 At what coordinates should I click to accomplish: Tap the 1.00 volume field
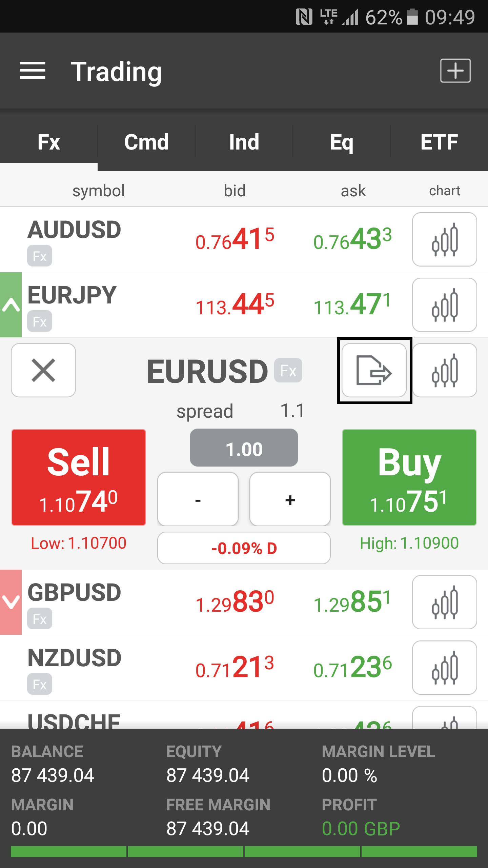244,448
